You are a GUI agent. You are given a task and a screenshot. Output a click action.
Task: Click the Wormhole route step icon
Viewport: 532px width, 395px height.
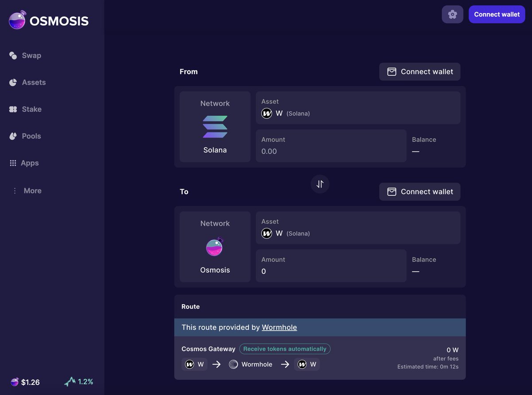(x=234, y=364)
